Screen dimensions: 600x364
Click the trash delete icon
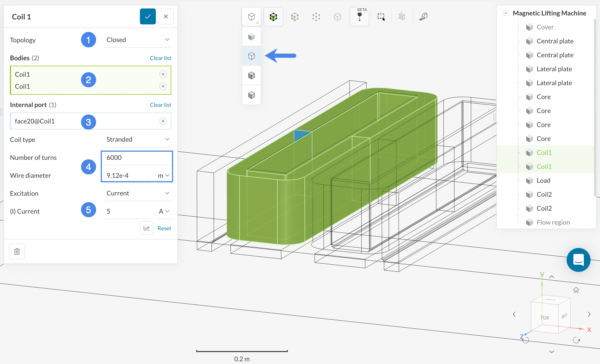point(17,251)
